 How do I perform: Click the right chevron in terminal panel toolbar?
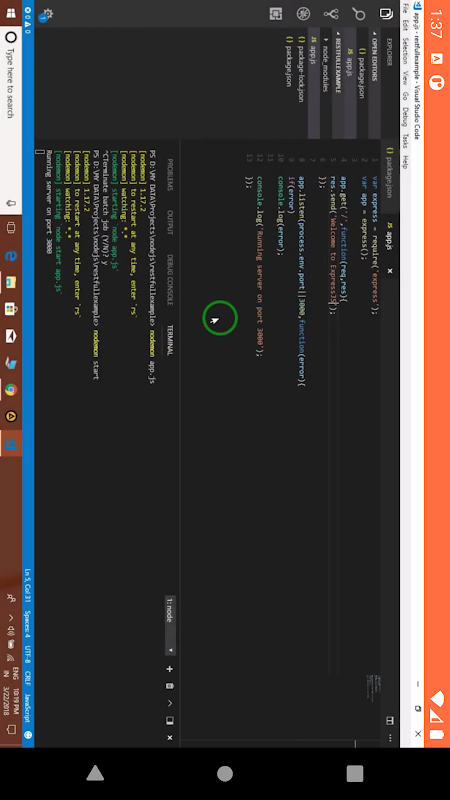point(169,703)
